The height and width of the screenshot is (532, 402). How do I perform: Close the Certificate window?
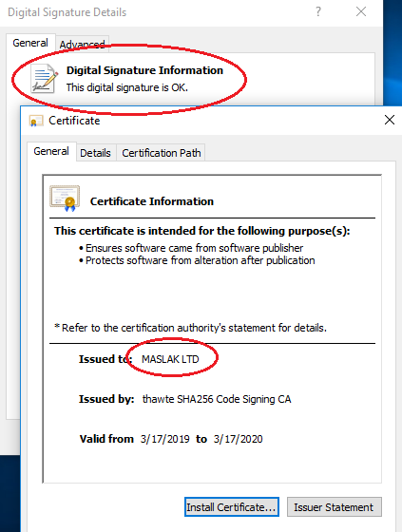click(x=390, y=120)
